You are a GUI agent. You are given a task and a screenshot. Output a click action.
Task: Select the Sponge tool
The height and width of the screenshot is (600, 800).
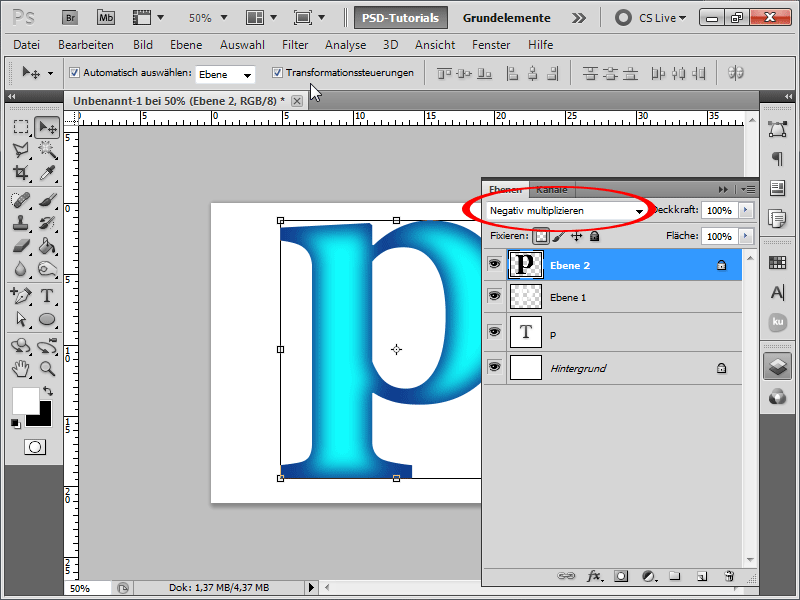click(47, 268)
